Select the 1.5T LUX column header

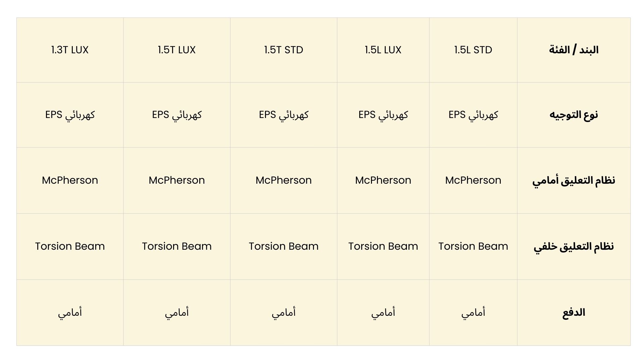click(x=177, y=50)
